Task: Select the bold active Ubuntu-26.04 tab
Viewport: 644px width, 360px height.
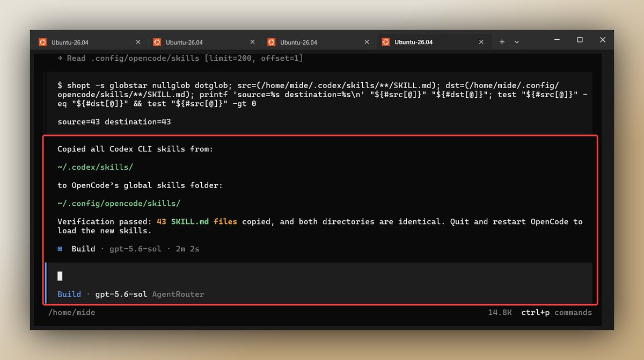Action: click(434, 42)
